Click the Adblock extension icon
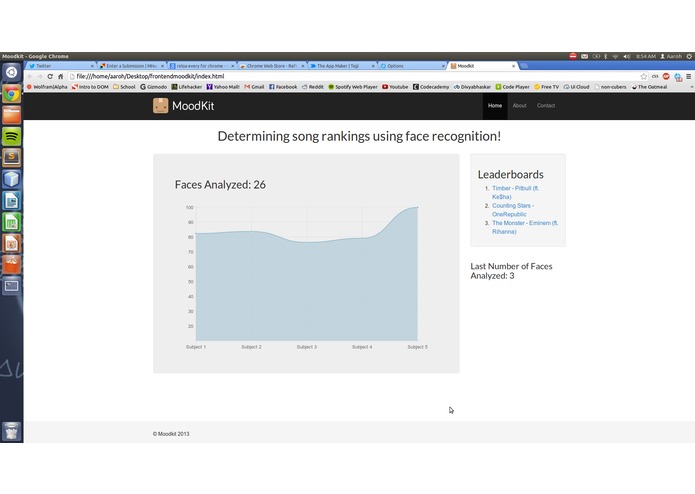The image size is (695, 494). click(x=666, y=76)
